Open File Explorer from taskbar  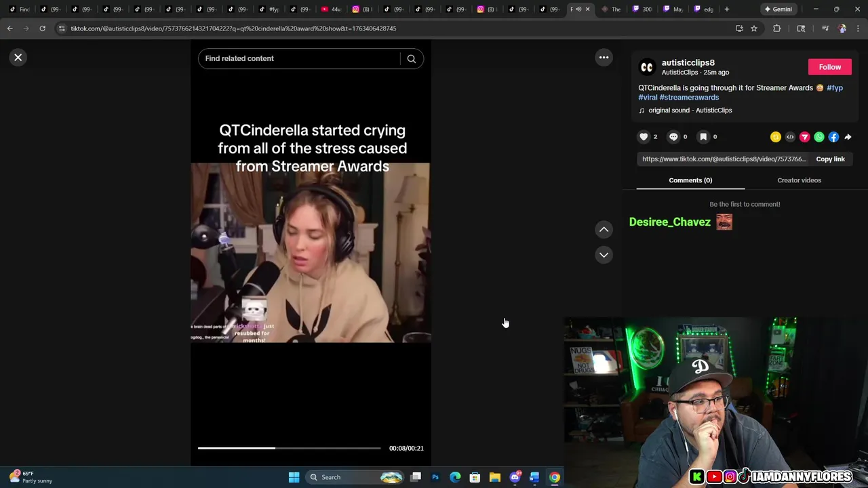tap(495, 477)
